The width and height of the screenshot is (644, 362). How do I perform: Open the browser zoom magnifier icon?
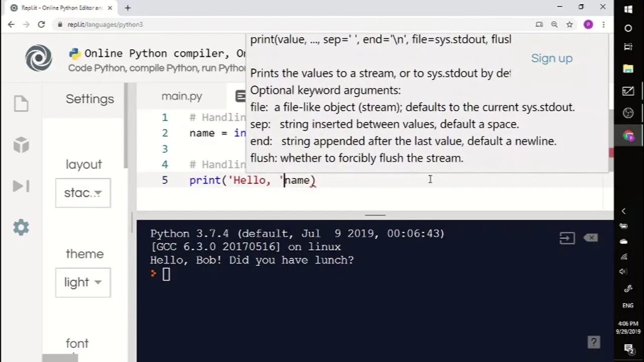coord(554,24)
